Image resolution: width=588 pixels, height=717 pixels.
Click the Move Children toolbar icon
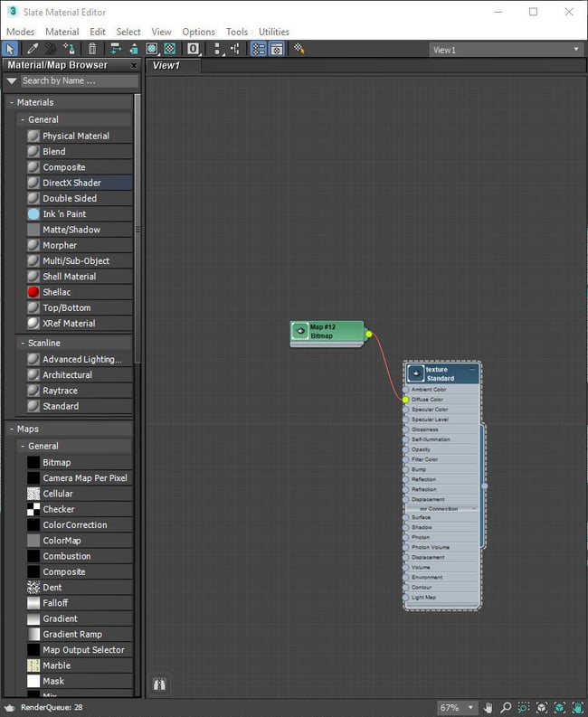[x=115, y=49]
